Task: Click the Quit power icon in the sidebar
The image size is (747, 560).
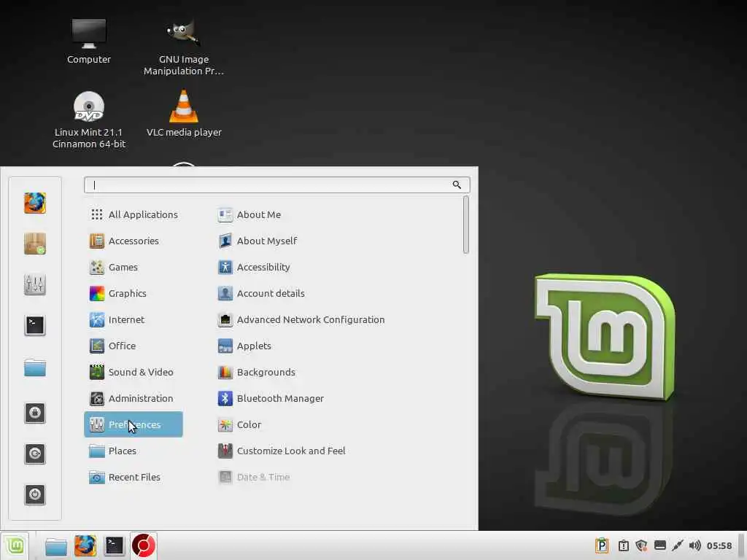Action: [x=35, y=494]
